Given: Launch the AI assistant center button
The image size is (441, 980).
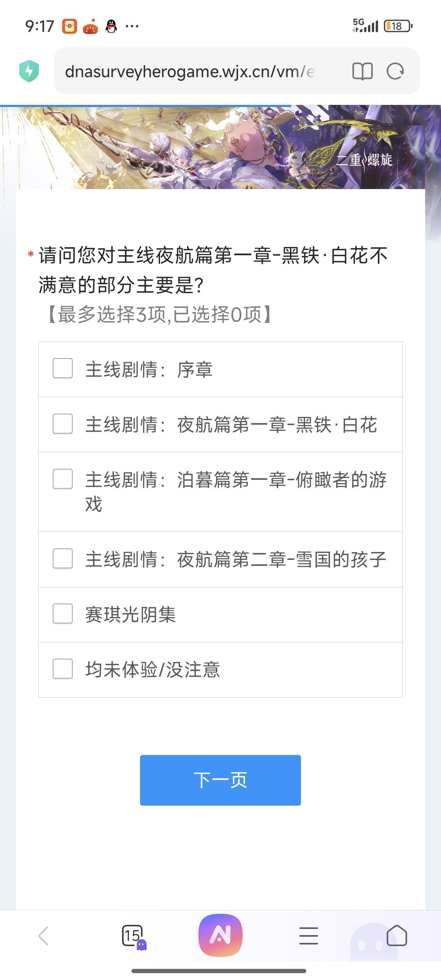Looking at the screenshot, I should pos(220,935).
